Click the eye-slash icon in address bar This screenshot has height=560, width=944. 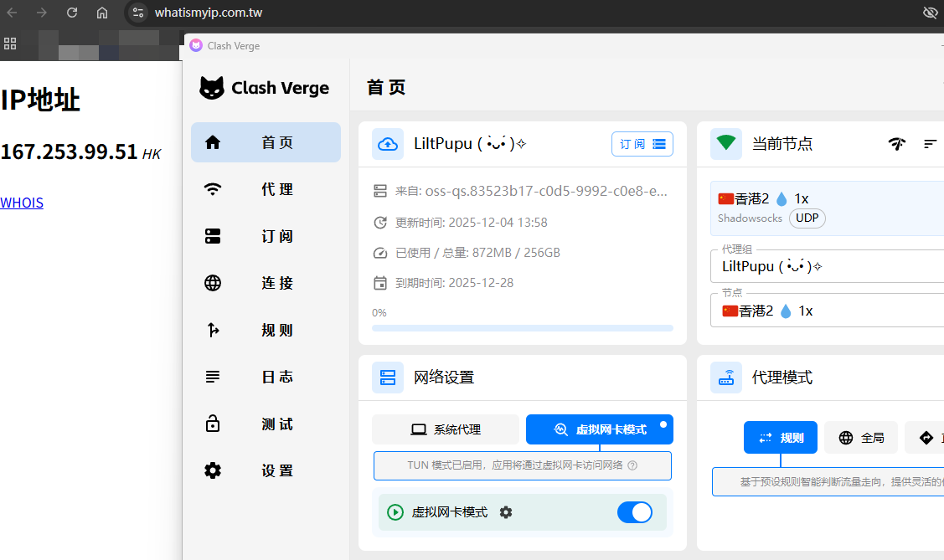click(930, 13)
